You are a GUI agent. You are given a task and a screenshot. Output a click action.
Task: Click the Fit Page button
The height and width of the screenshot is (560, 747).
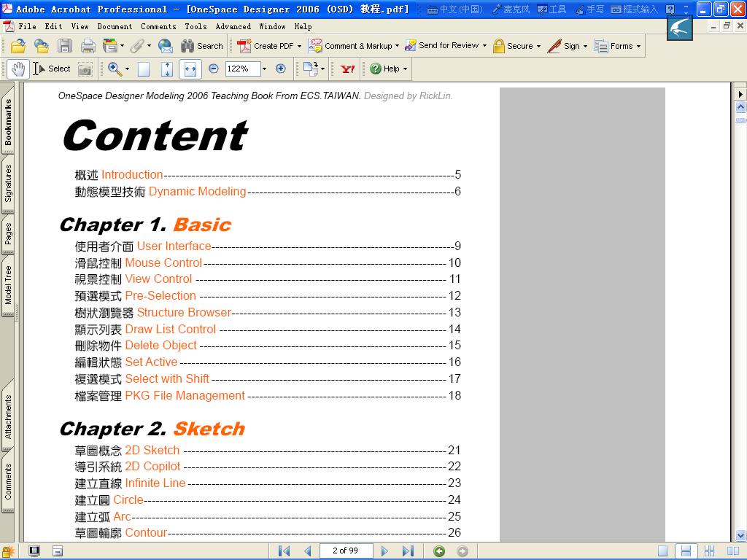click(x=167, y=69)
